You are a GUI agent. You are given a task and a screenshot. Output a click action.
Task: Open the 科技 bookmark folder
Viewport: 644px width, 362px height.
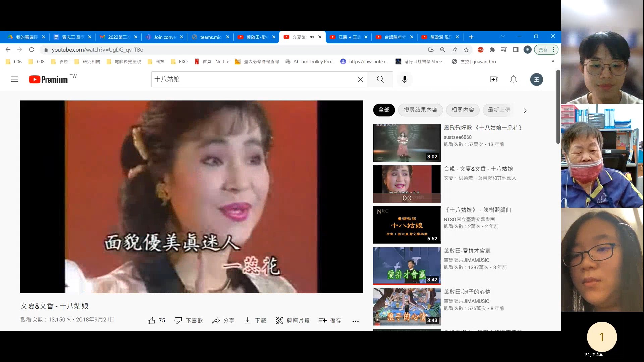pos(156,62)
